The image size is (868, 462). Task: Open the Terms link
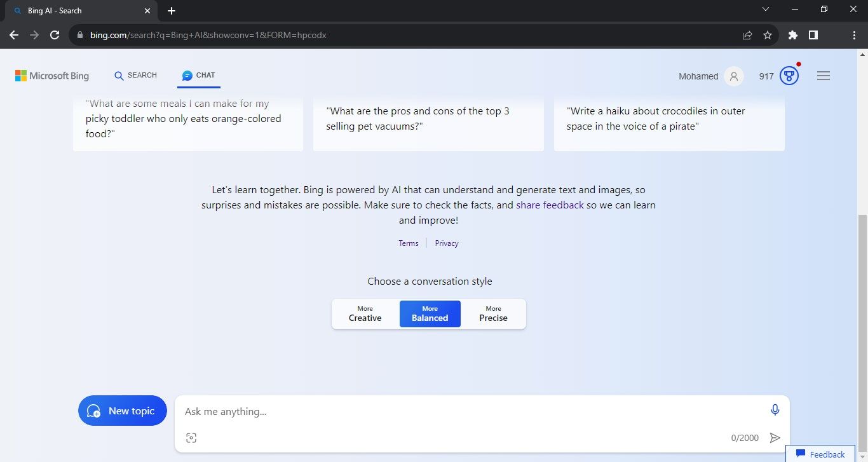409,243
